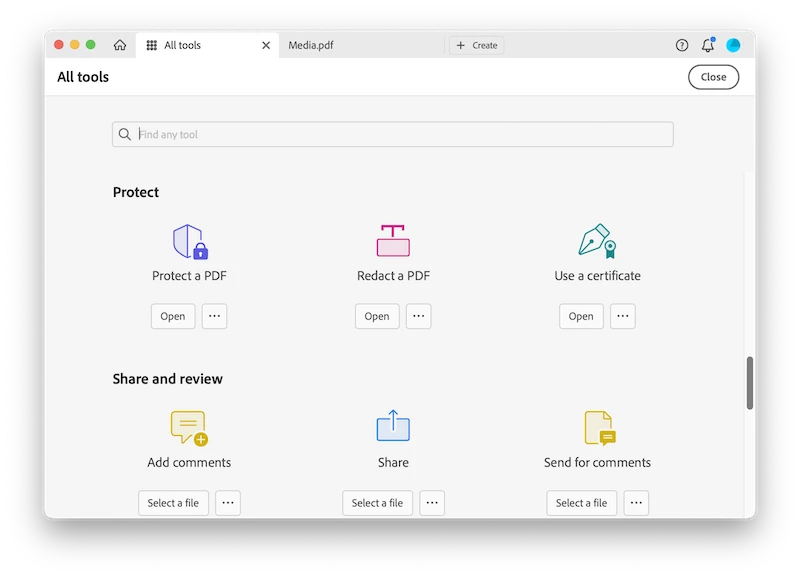This screenshot has width=800, height=577.
Task: Show more options for Protect a PDF
Action: pos(214,316)
